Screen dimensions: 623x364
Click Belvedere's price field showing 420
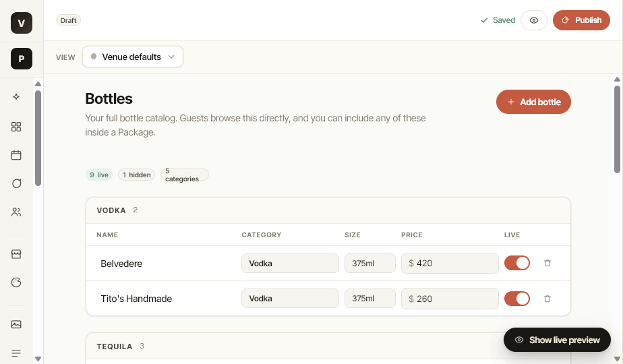(x=450, y=263)
